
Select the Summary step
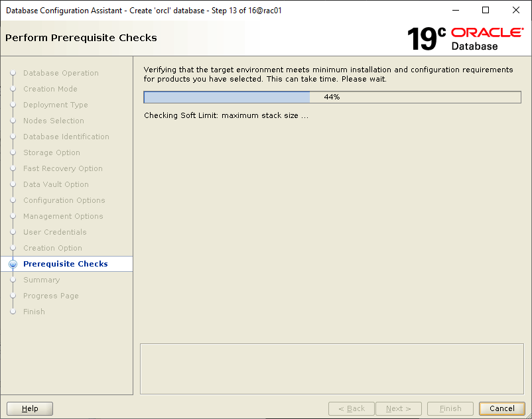coord(41,280)
